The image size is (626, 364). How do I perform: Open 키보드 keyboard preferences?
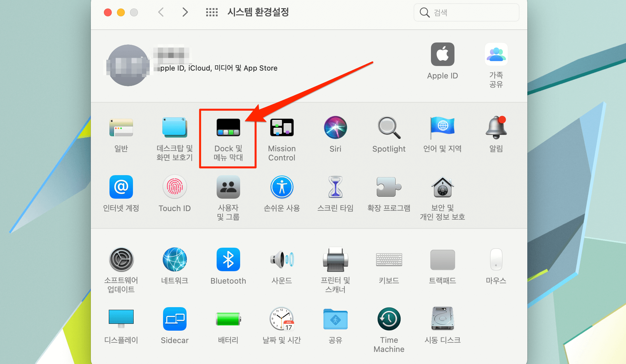coord(389,260)
